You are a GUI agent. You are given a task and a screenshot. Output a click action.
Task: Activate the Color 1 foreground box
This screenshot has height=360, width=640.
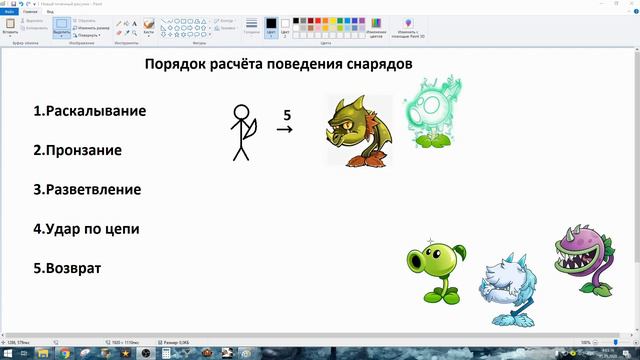[x=271, y=27]
